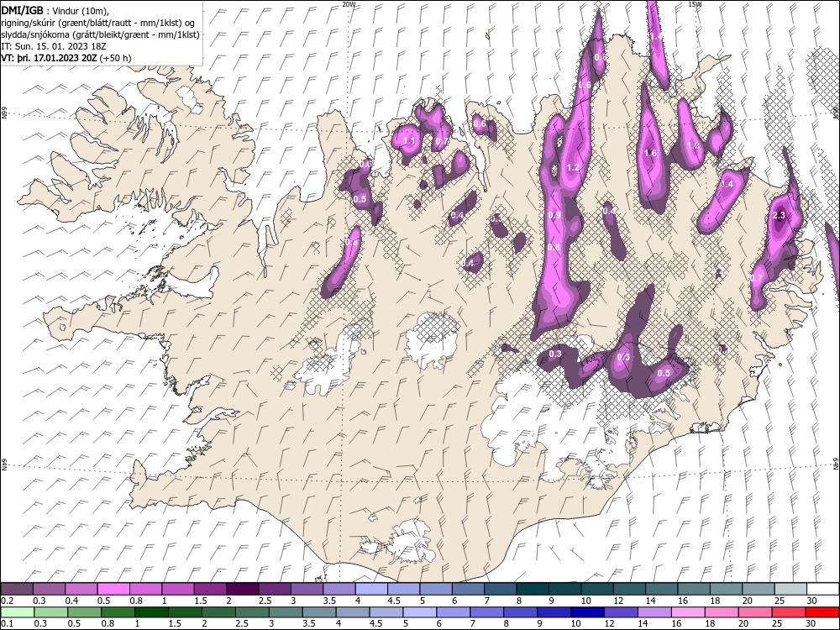Screen dimensions: 840x630
Task: Click the 1.1 snowfall value label
Action: click(409, 141)
